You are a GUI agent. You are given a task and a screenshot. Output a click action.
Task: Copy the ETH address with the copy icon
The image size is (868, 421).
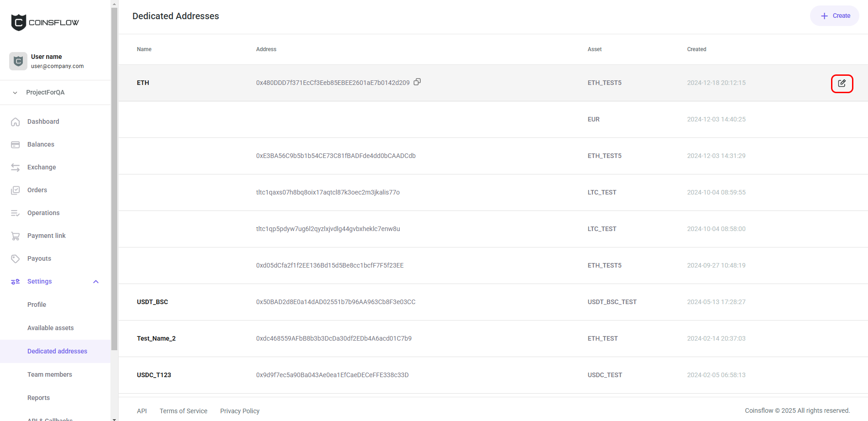point(417,82)
